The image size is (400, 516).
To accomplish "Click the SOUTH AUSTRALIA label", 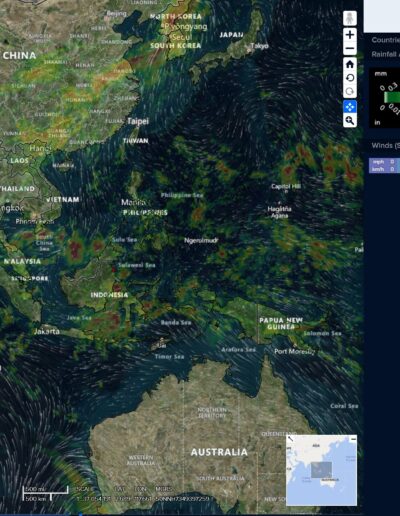I will (220, 478).
